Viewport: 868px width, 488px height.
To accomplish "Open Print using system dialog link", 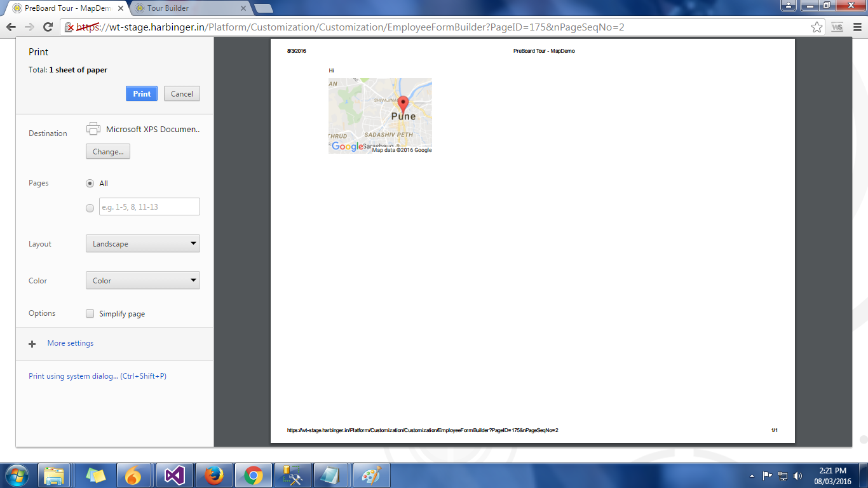I will point(97,376).
